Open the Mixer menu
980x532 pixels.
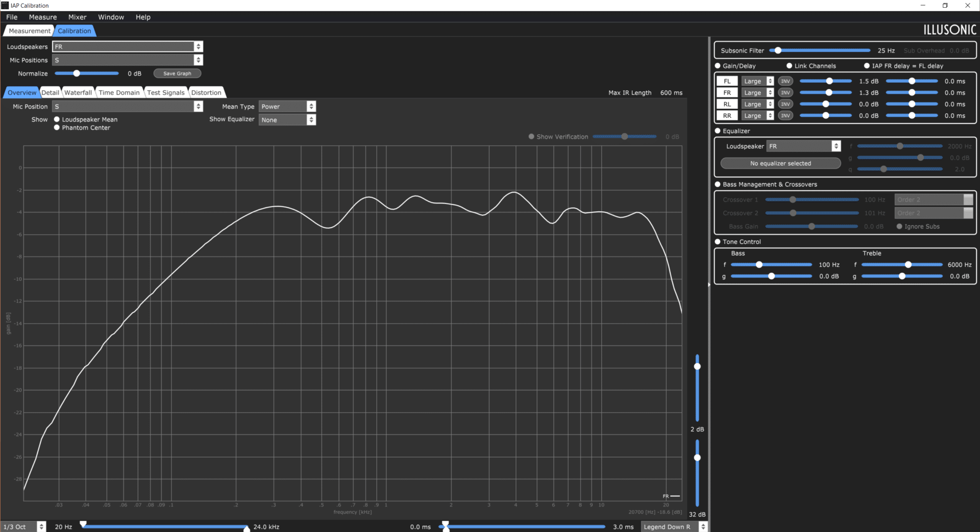tap(78, 17)
